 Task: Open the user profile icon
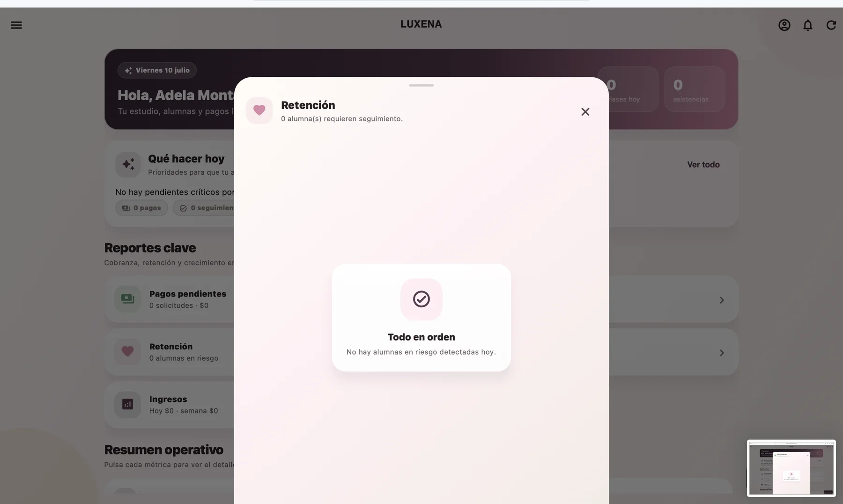coord(784,25)
